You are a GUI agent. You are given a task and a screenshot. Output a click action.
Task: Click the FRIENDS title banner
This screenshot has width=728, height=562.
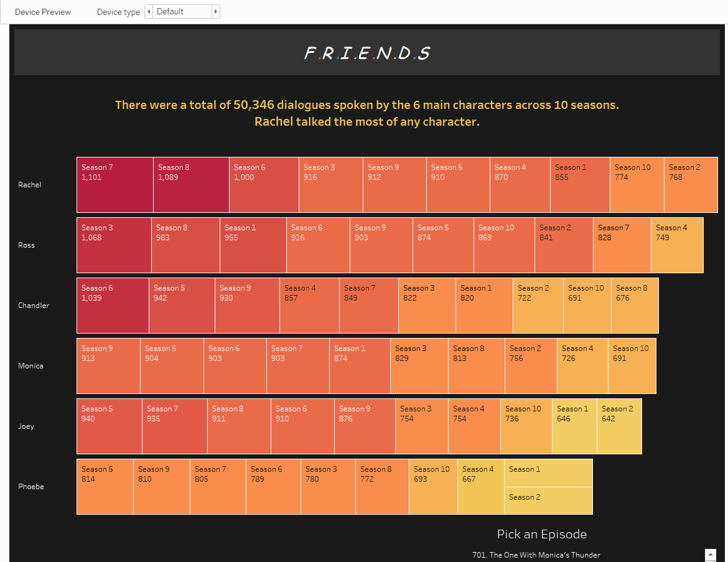[x=366, y=52]
